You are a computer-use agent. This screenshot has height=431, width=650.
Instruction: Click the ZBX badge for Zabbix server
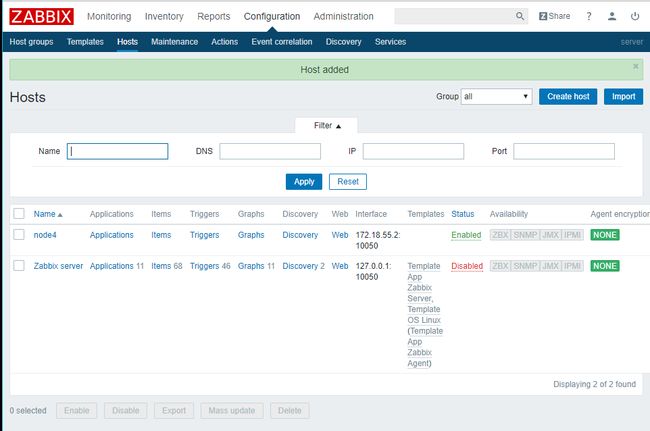coord(500,266)
